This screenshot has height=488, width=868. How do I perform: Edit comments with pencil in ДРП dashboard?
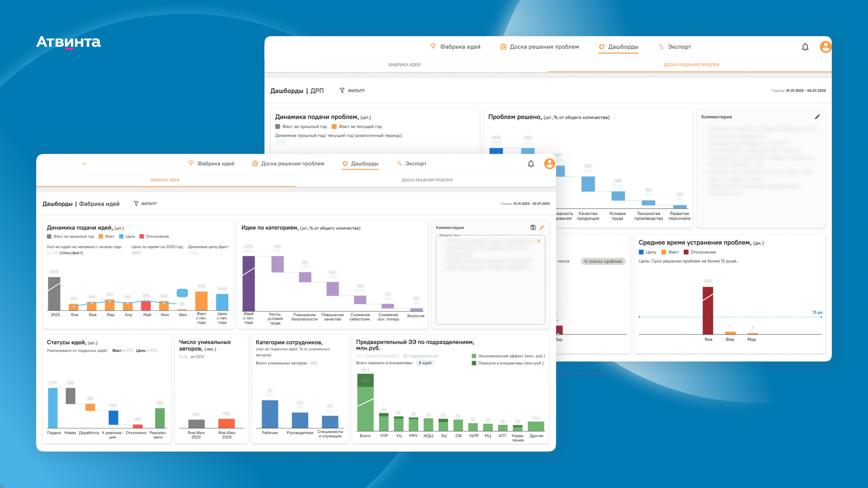817,117
